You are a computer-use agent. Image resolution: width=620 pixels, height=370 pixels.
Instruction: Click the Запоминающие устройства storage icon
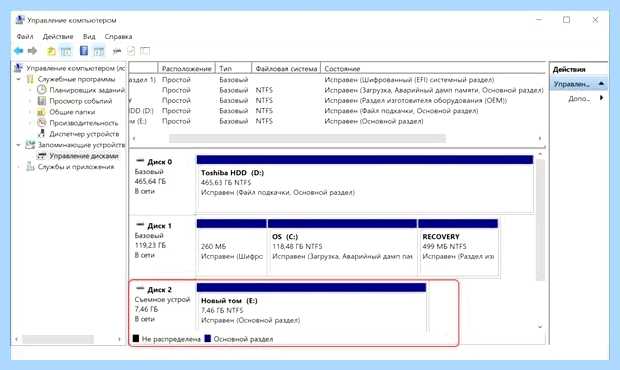coord(30,145)
